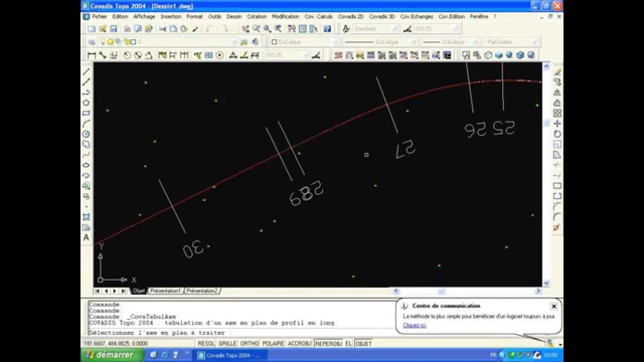This screenshot has width=644, height=362.
Task: Toggle OBJET model space button
Action: pos(364,343)
